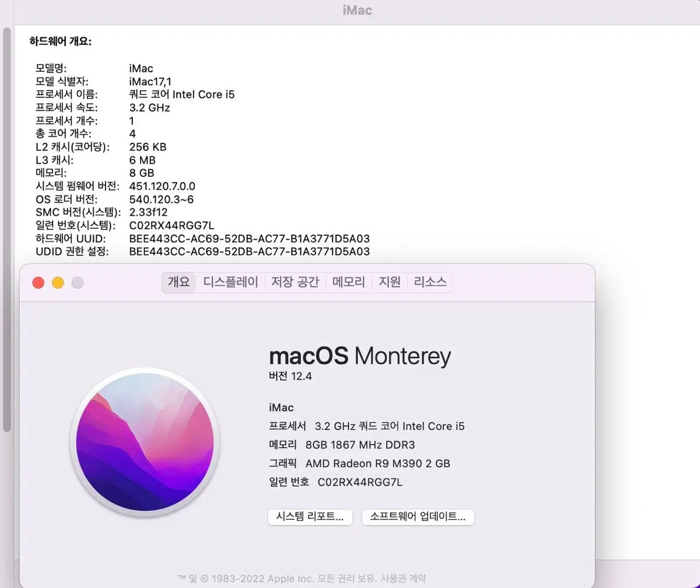
Task: Click the 버전 12.4 text
Action: click(290, 376)
